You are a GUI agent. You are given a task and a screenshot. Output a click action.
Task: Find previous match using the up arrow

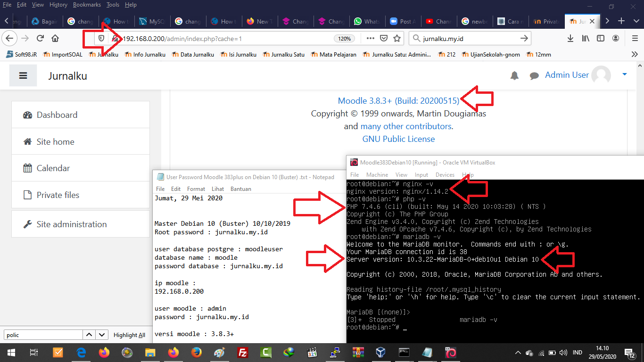coord(89,335)
